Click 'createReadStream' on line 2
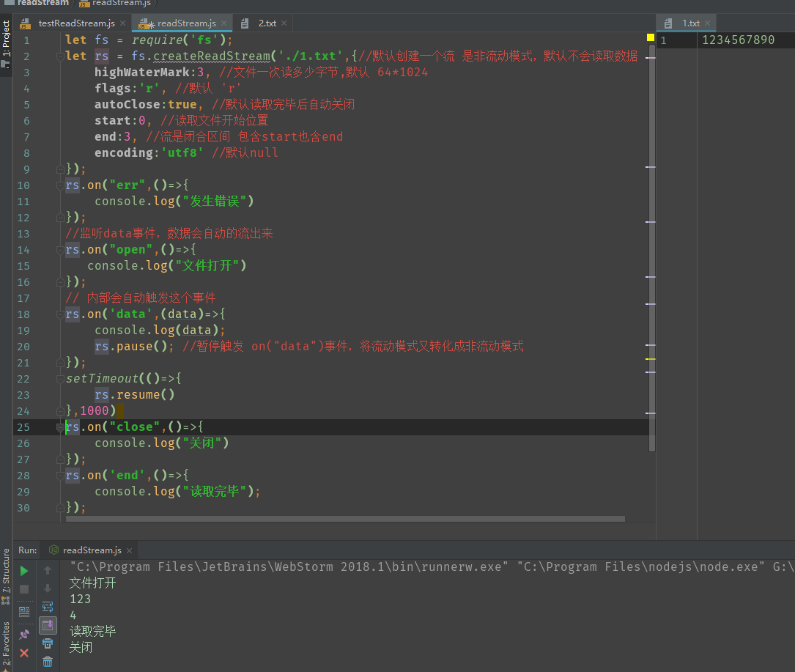 [x=212, y=56]
